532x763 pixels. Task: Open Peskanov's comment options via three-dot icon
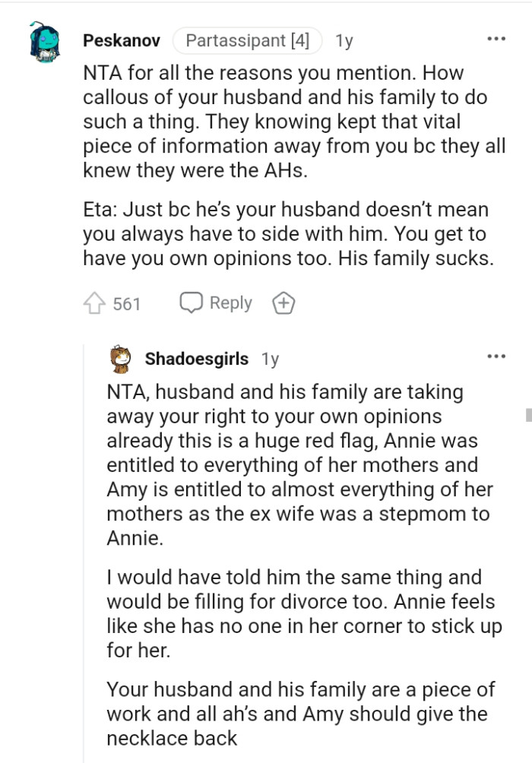496,37
